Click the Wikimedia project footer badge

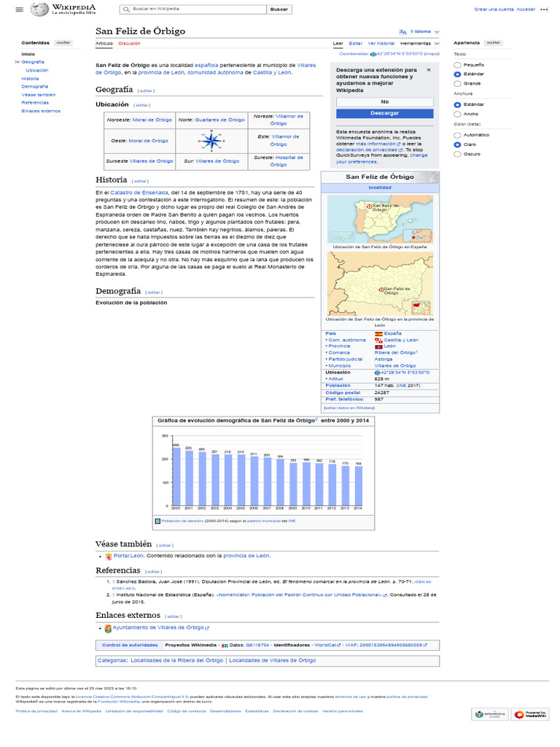pos(490,714)
